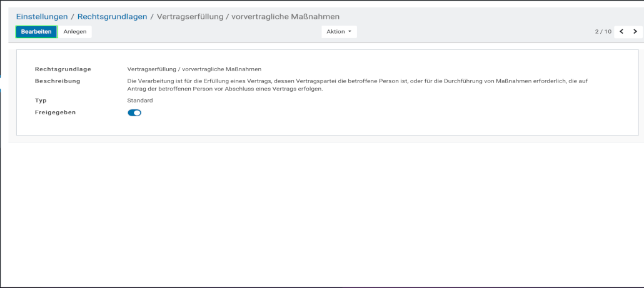Go to the next record arrow
Image resolution: width=644 pixels, height=288 pixels.
click(635, 31)
